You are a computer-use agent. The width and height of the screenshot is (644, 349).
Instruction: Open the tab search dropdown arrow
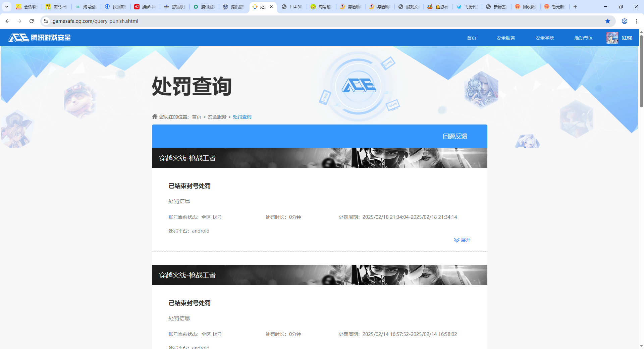click(6, 7)
